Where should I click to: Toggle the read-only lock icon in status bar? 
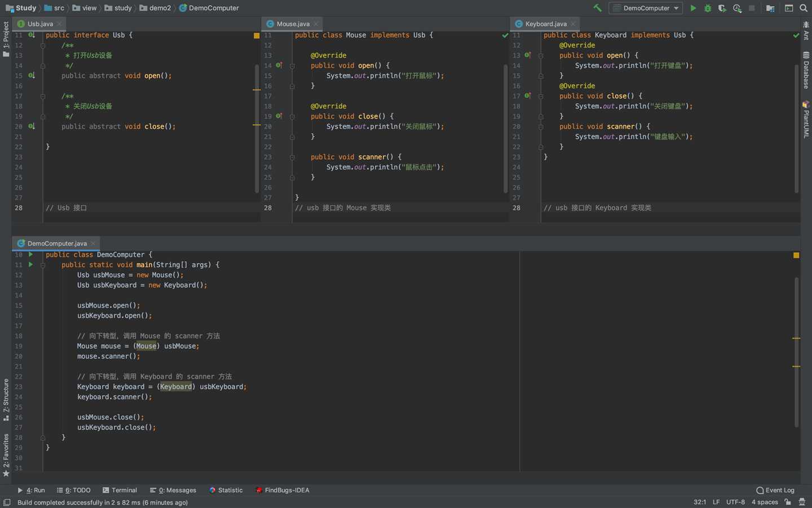[x=787, y=502]
